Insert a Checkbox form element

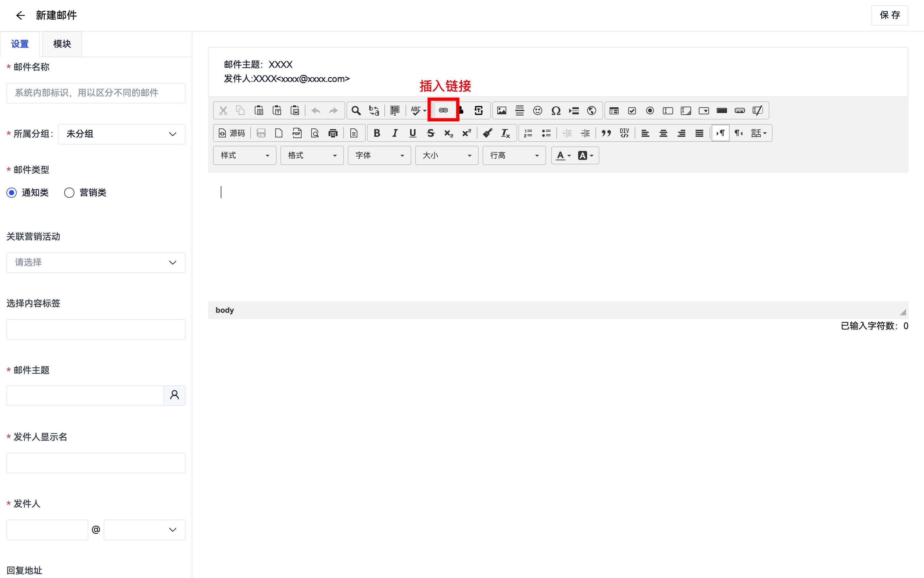coord(632,111)
